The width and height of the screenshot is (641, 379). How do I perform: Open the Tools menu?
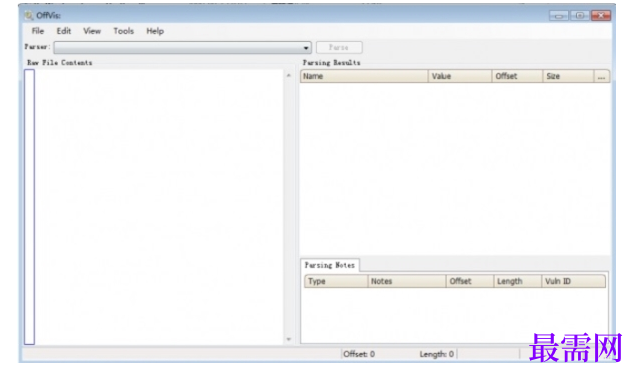pos(123,31)
